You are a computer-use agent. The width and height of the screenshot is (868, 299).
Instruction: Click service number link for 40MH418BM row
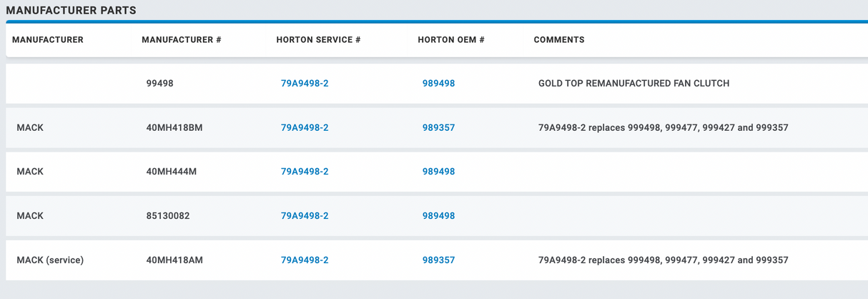tap(305, 128)
